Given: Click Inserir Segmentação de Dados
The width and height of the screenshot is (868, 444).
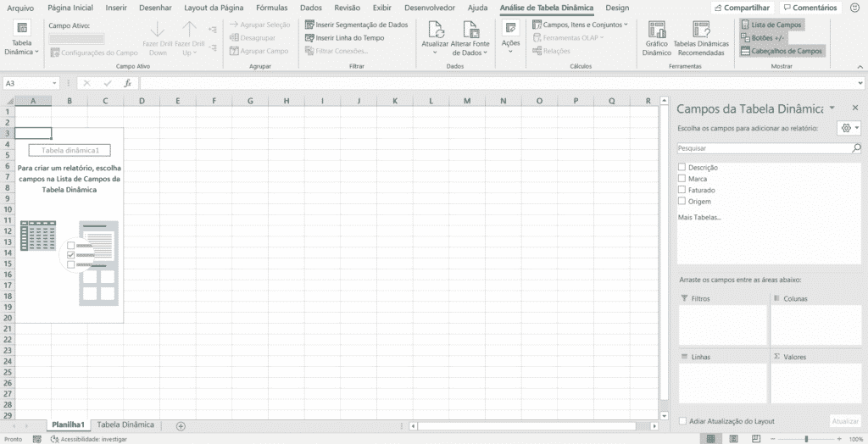Looking at the screenshot, I should click(x=357, y=25).
